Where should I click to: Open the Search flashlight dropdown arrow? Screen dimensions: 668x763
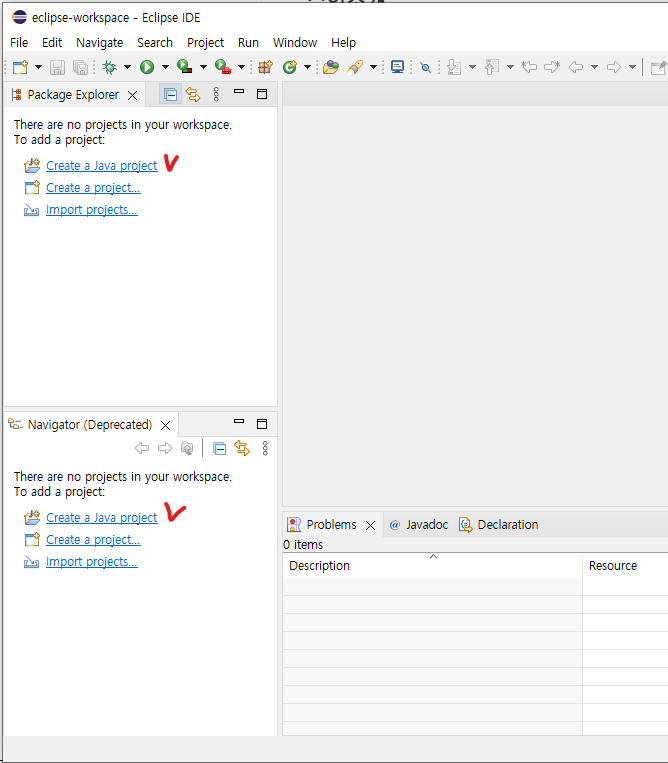373,67
